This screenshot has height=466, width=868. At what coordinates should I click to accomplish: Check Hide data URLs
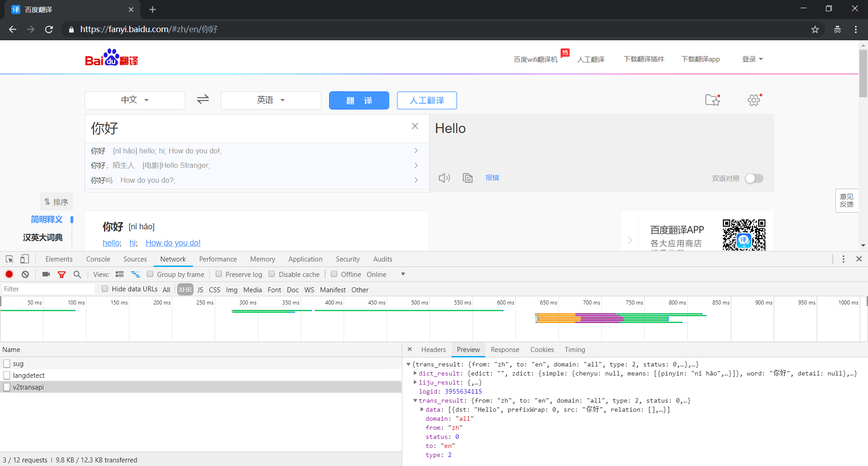point(105,289)
